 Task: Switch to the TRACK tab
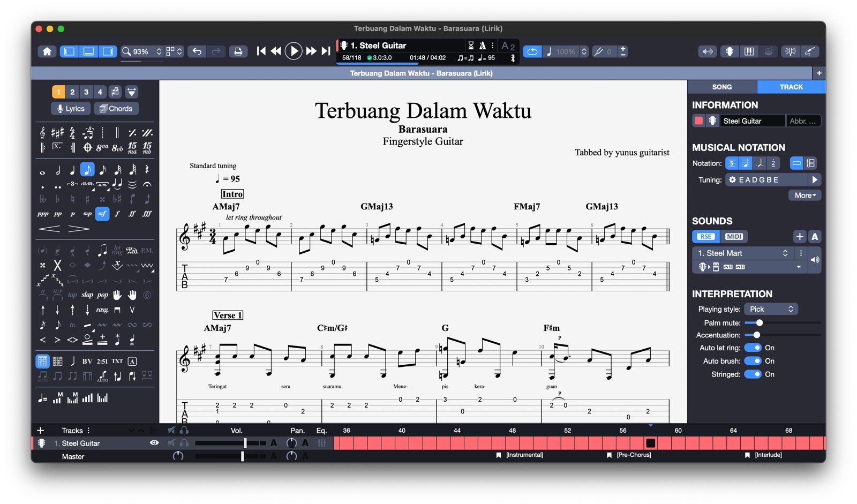coord(791,87)
